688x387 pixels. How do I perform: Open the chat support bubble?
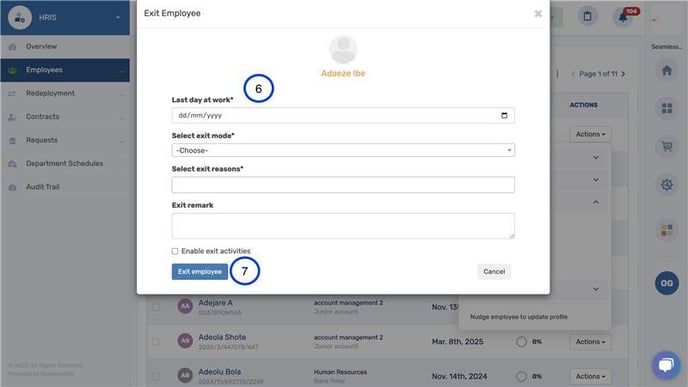click(666, 365)
